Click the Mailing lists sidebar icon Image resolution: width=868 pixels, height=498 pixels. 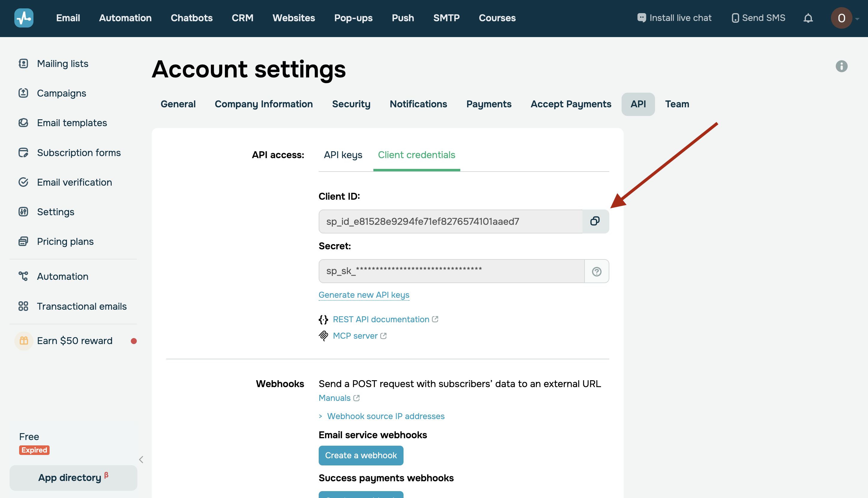23,64
